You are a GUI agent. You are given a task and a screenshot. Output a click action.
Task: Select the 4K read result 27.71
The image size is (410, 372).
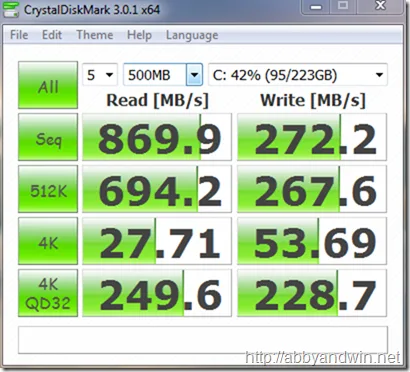157,241
